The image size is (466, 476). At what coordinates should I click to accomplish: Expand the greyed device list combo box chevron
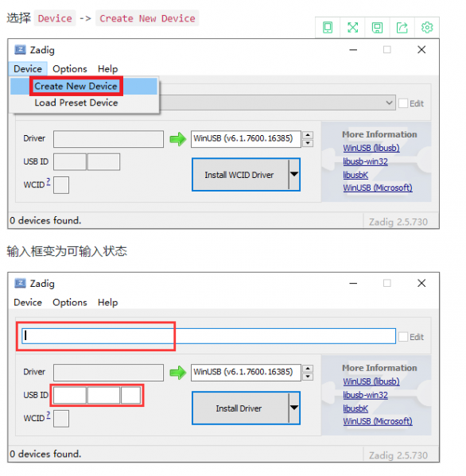coord(389,103)
